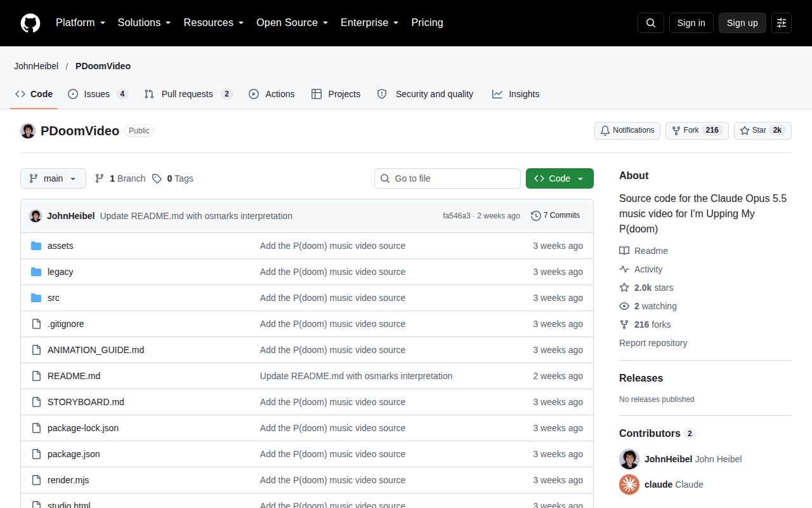Expand the Solutions menu
This screenshot has width=812, height=508.
coord(145,23)
